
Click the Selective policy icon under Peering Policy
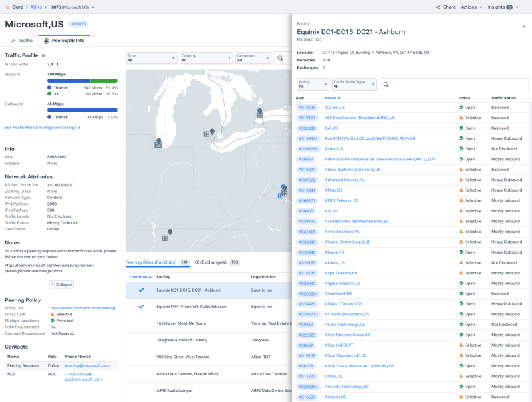(53, 314)
